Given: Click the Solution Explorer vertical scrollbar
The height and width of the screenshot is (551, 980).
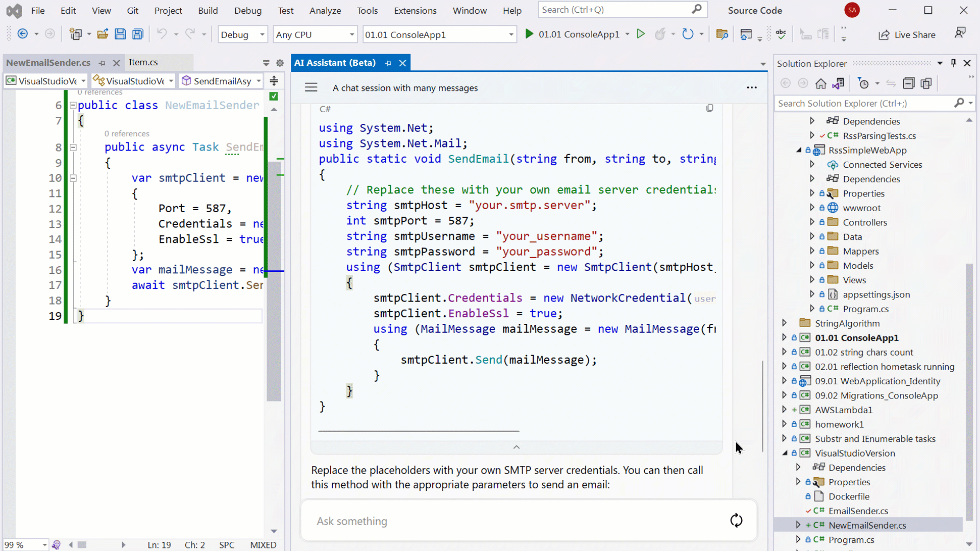Looking at the screenshot, I should (969, 392).
